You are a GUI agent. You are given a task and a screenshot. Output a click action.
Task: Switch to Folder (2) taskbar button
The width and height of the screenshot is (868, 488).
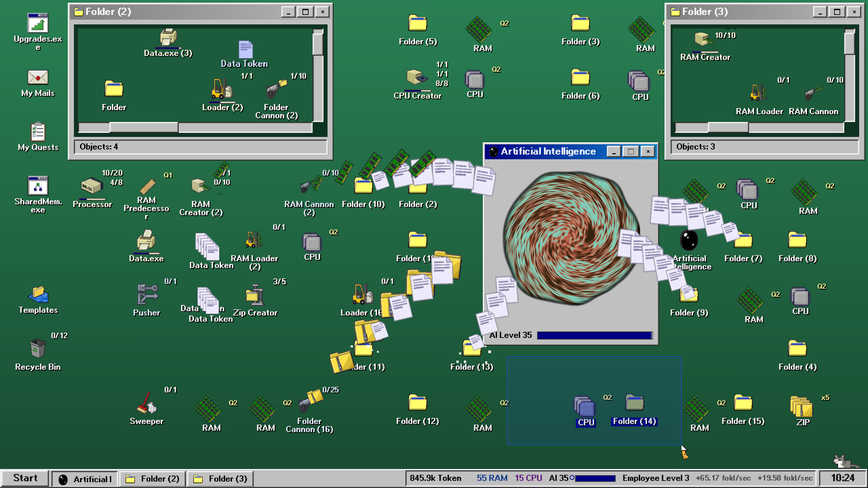point(153,479)
